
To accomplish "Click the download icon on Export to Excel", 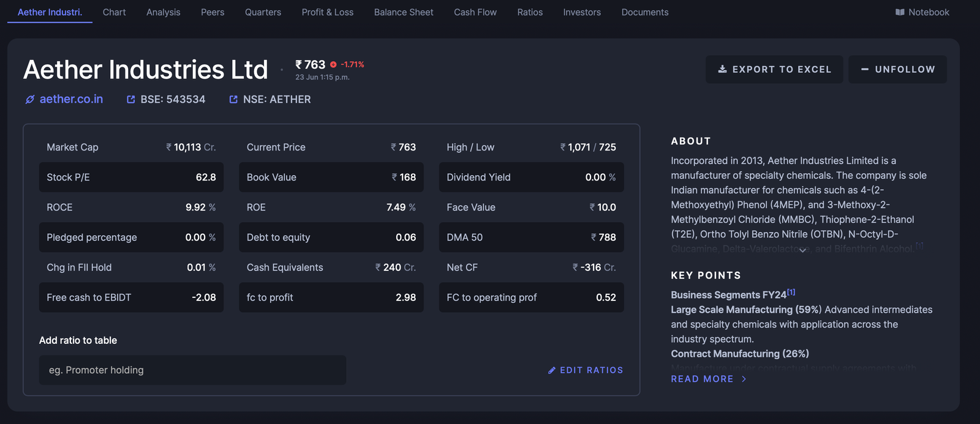I will 723,69.
